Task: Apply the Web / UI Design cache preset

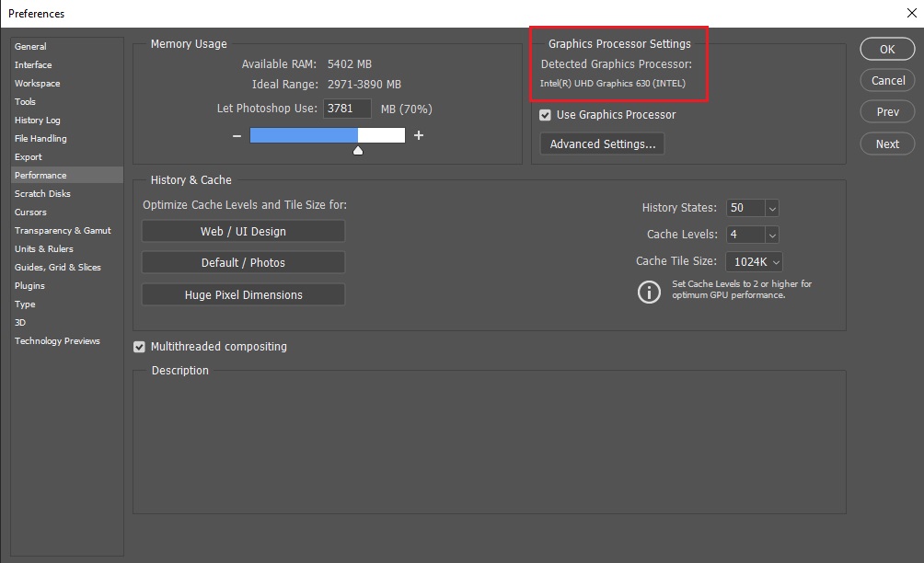Action: point(243,231)
